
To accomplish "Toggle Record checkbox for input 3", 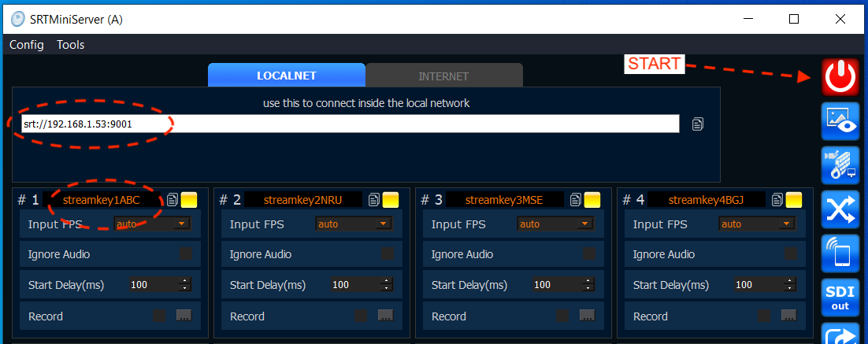I will pyautogui.click(x=562, y=316).
